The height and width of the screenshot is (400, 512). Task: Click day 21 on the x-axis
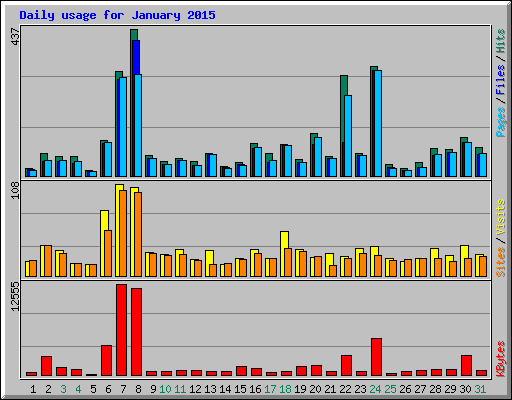pyautogui.click(x=330, y=389)
